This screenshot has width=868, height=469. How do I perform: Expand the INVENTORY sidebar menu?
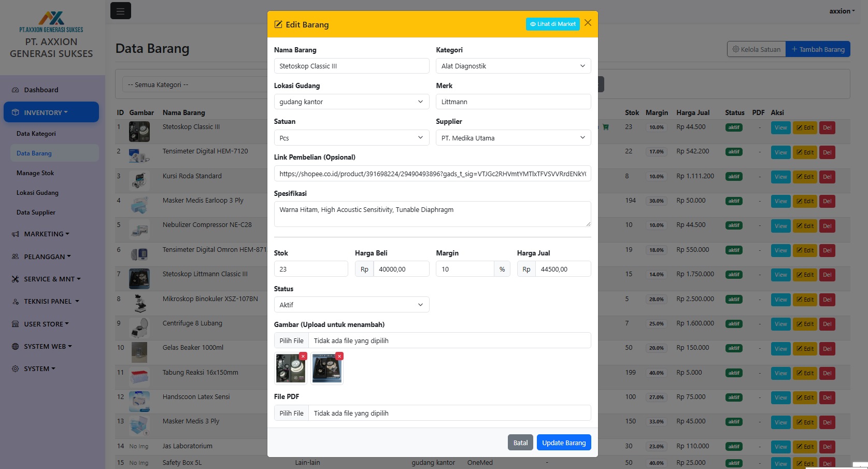coord(51,112)
